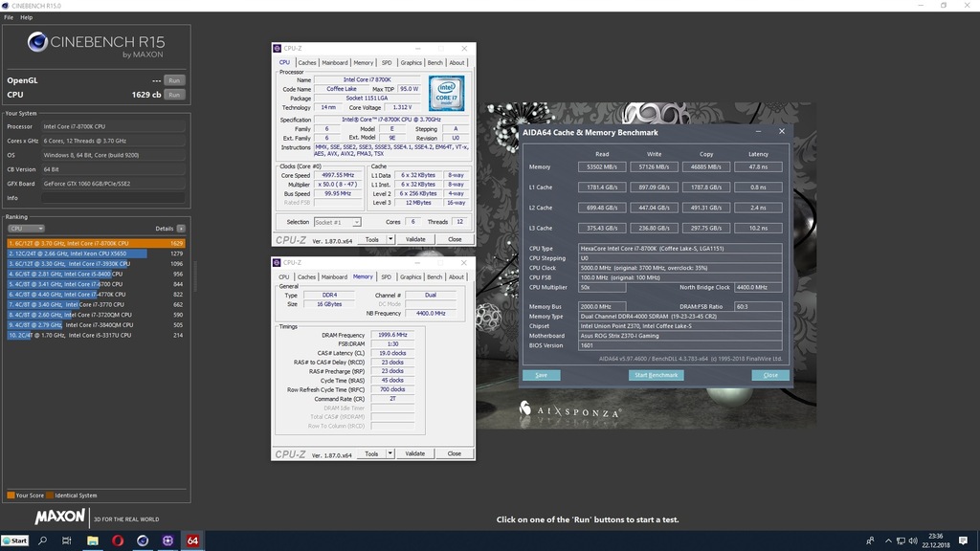The image size is (980, 551).
Task: Click the MAXON logo at bottom
Action: pyautogui.click(x=60, y=518)
